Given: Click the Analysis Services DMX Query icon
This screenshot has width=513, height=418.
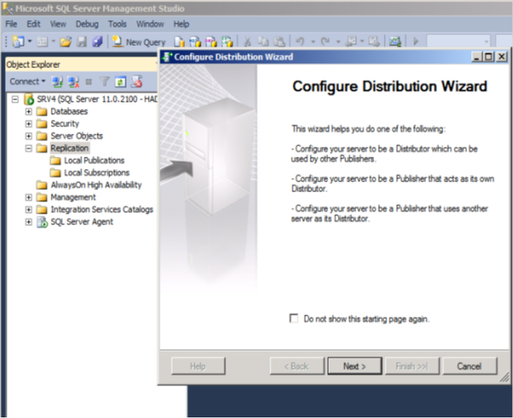Looking at the screenshot, I should 211,42.
